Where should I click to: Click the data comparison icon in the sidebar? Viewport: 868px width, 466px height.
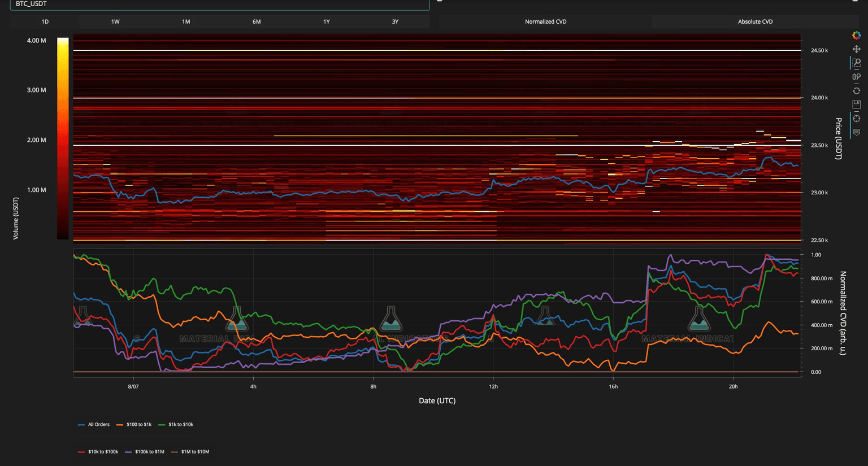(x=857, y=77)
